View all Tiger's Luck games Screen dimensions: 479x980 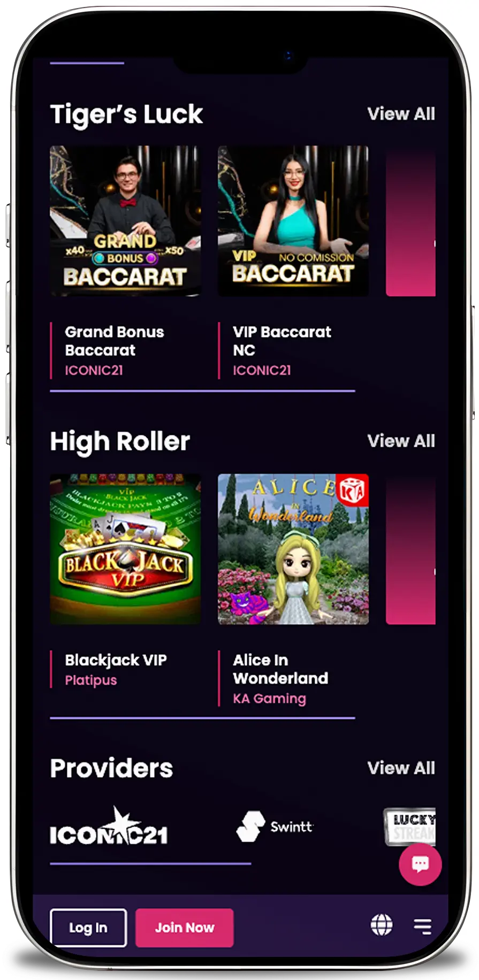coord(401,114)
